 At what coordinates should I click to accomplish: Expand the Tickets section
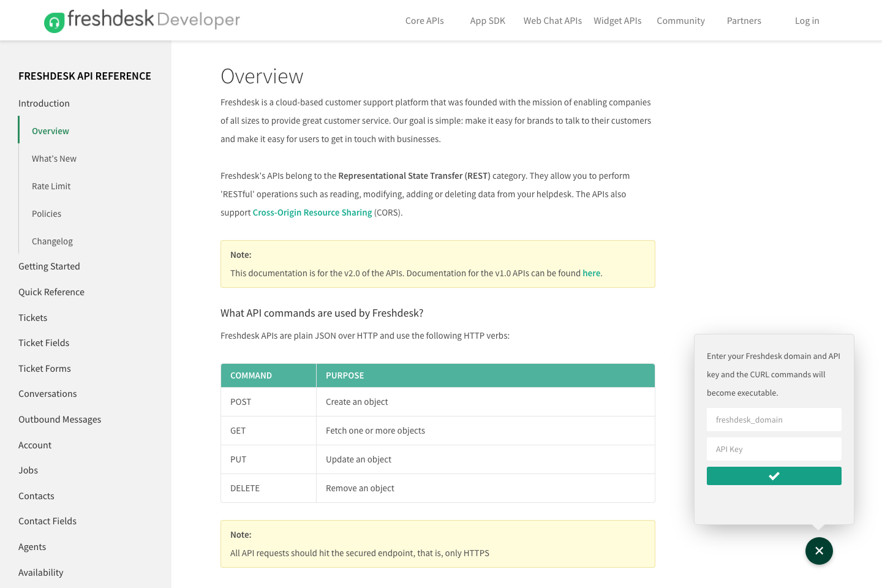(x=32, y=317)
